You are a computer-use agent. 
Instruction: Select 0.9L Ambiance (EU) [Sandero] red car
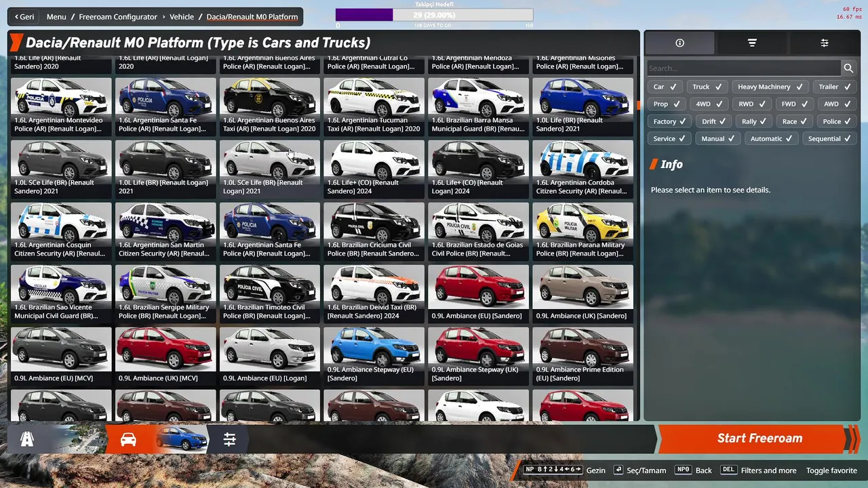(478, 293)
